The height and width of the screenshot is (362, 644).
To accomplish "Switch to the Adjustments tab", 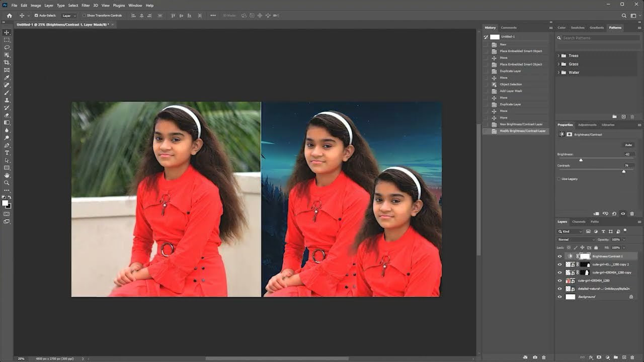I will point(587,125).
